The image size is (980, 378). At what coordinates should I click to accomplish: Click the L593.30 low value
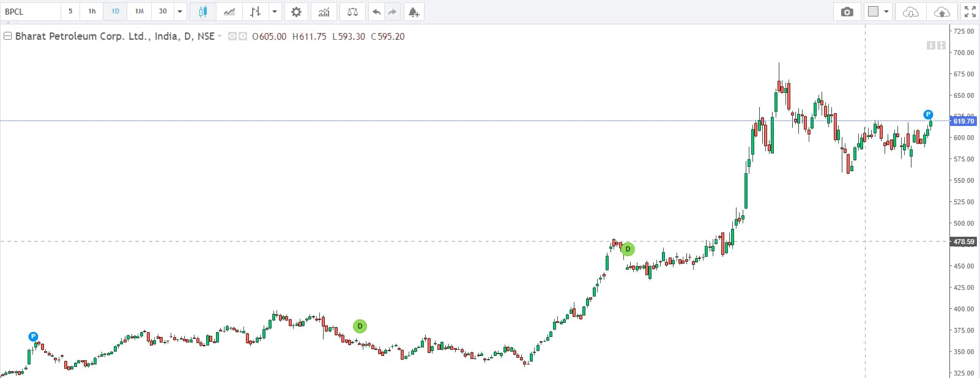tap(349, 37)
